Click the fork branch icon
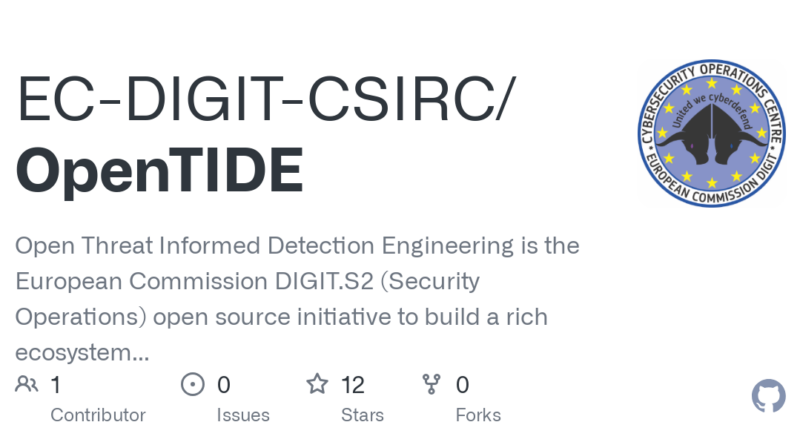Viewport: 800px width, 445px height. (432, 384)
